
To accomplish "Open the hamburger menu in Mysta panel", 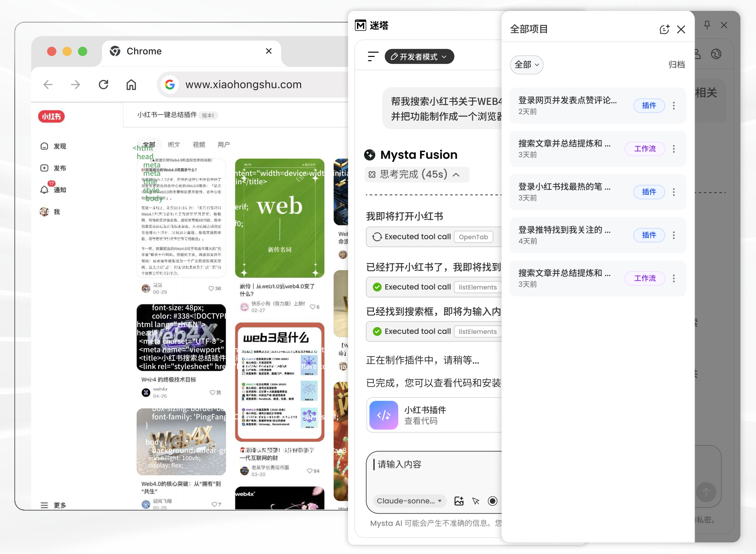I will pyautogui.click(x=373, y=56).
